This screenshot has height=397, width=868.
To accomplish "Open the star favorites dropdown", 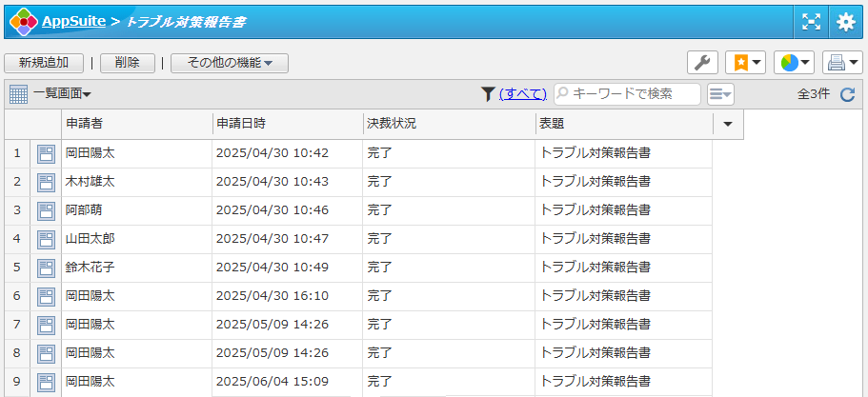I will 745,63.
